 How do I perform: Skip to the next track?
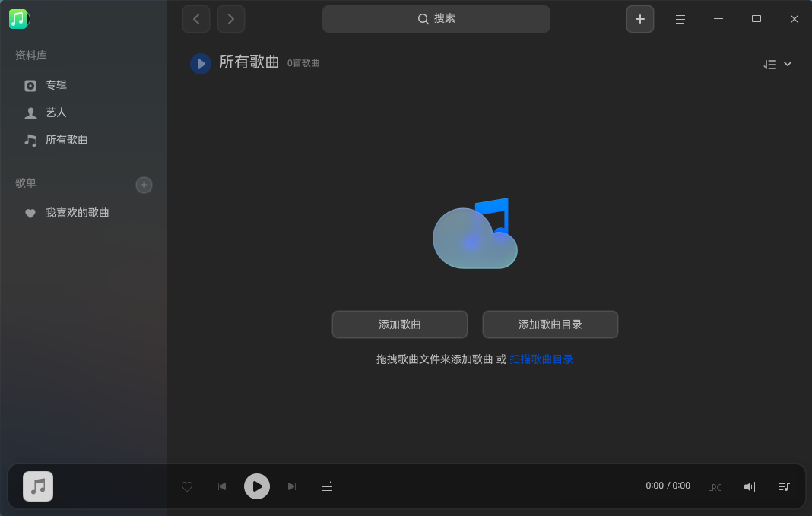(292, 486)
